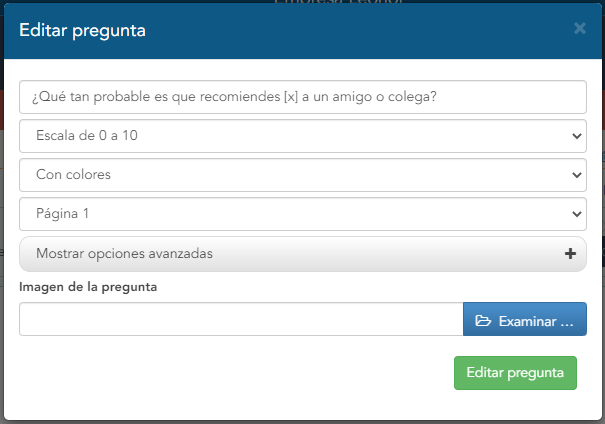This screenshot has width=605, height=424.
Task: Click the plus icon on advanced options bar
Action: [x=570, y=253]
